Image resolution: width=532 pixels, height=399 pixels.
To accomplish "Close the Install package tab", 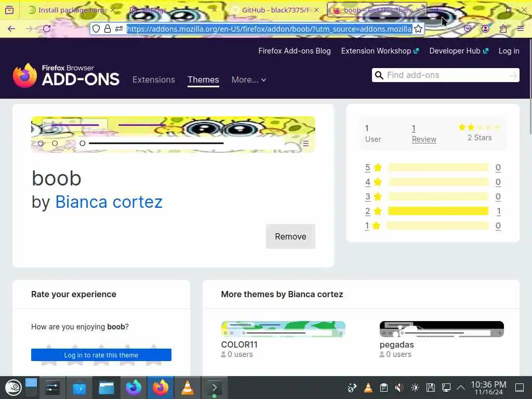I will pos(113,10).
